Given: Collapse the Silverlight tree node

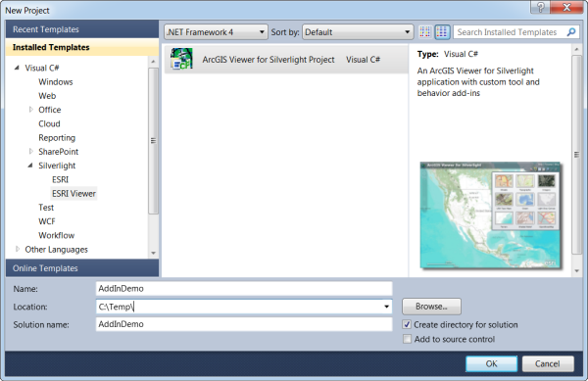Looking at the screenshot, I should click(30, 166).
